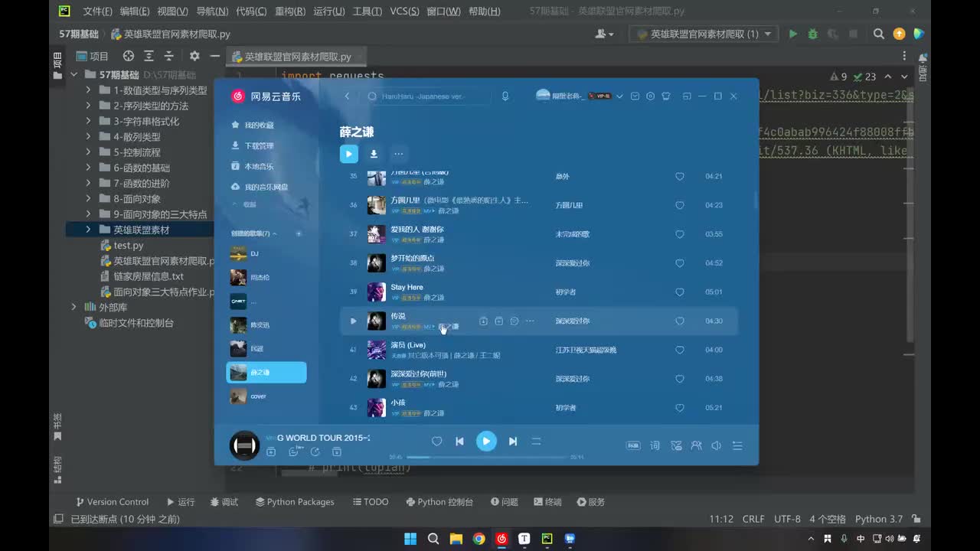Image resolution: width=980 pixels, height=551 pixels.
Task: Like the song 爱我的人 谢谢你
Action: (679, 234)
